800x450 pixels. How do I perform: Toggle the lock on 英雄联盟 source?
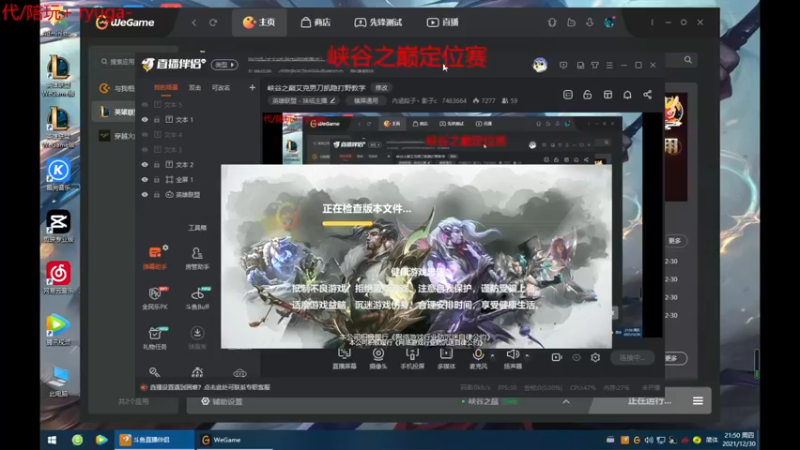pyautogui.click(x=157, y=195)
